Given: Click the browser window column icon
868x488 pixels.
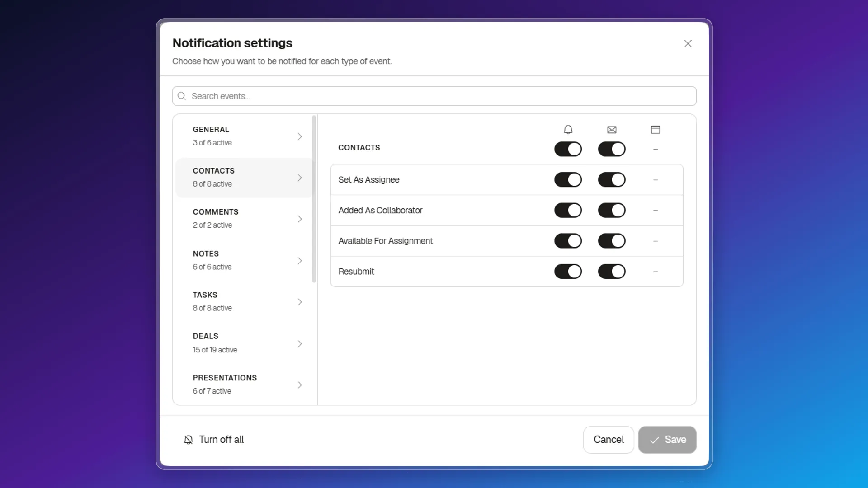Looking at the screenshot, I should coord(655,130).
